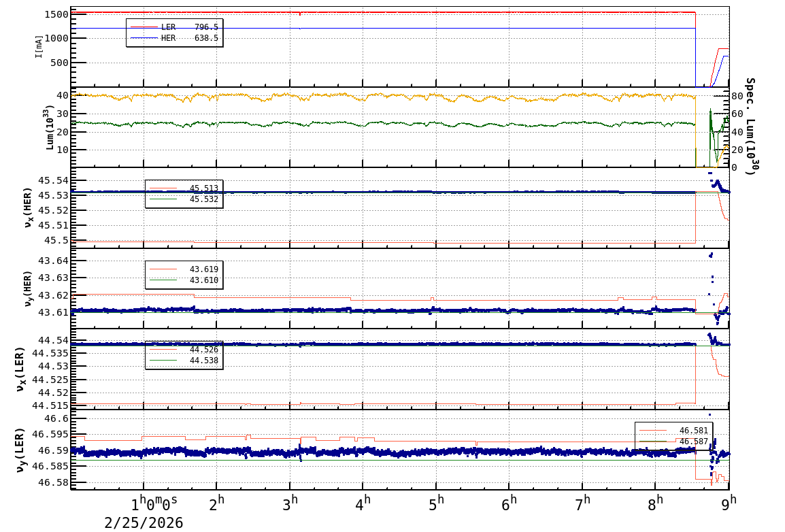785x532 pixels.
Task: Click the 0 tick on Spec. Lum axis
Action: click(x=734, y=167)
